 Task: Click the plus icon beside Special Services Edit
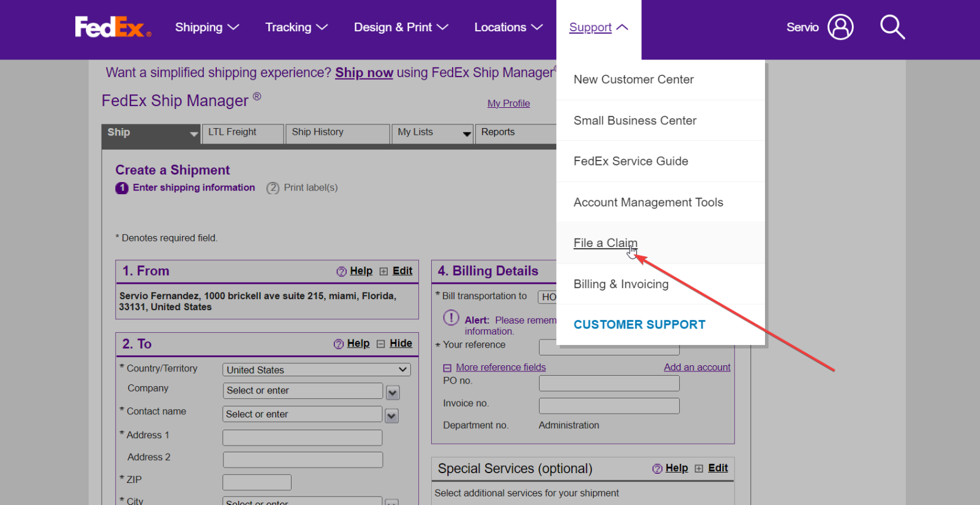coord(699,469)
